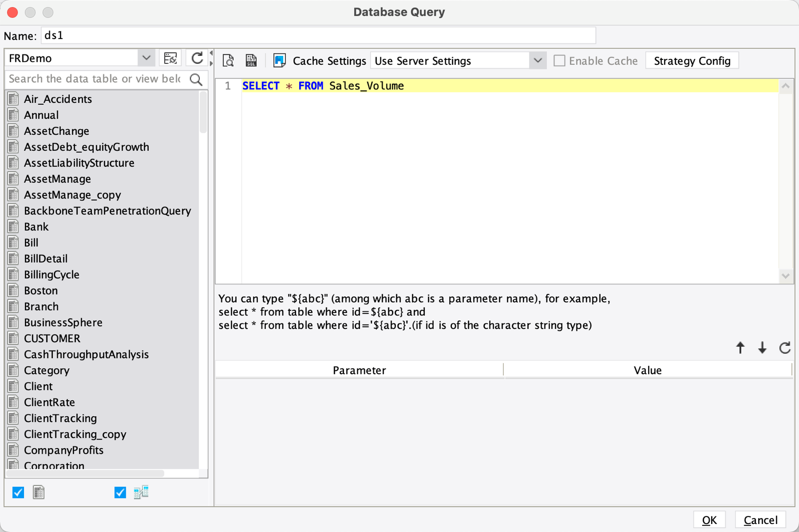Image resolution: width=799 pixels, height=532 pixels.
Task: Enable the Enable Cache checkbox
Action: [559, 60]
